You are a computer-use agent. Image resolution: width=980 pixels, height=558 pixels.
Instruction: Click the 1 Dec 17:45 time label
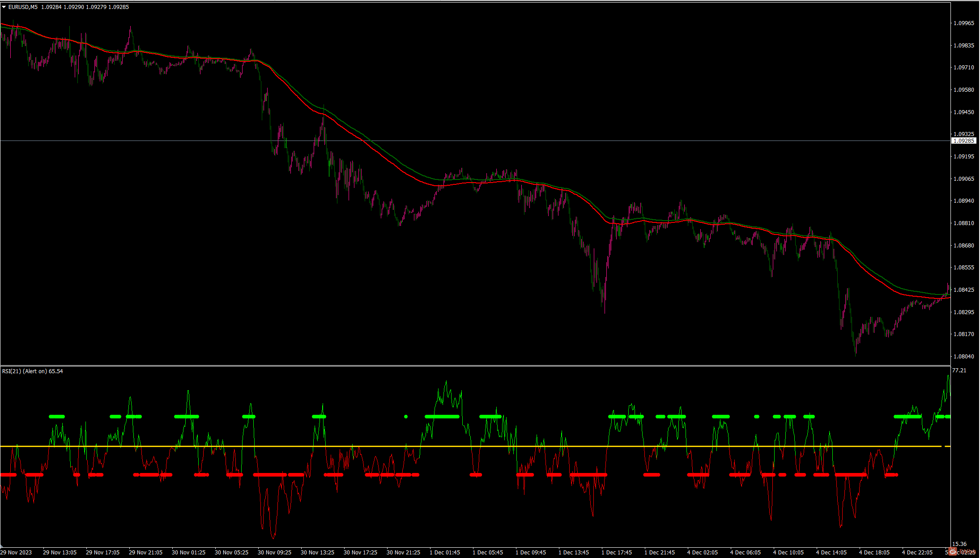point(617,553)
